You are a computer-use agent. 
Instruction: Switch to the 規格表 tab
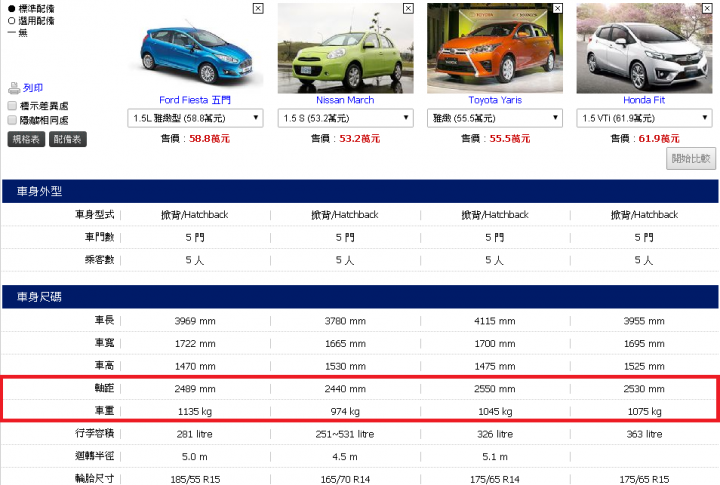pos(26,139)
